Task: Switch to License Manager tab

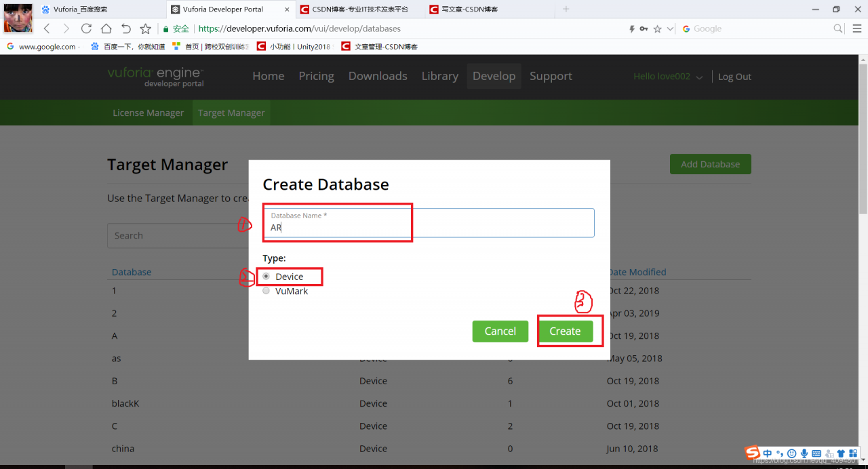Action: pyautogui.click(x=149, y=113)
